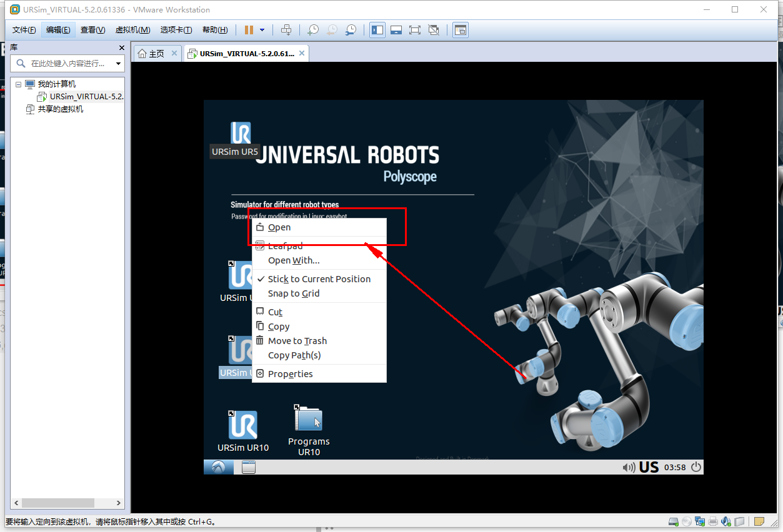Click the USB device status bar icon
Viewport: 783px width, 532px height.
(x=739, y=521)
